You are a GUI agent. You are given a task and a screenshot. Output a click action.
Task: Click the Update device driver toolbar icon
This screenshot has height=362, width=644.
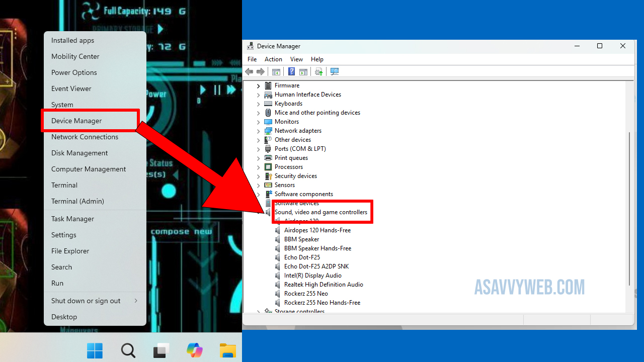pos(318,72)
